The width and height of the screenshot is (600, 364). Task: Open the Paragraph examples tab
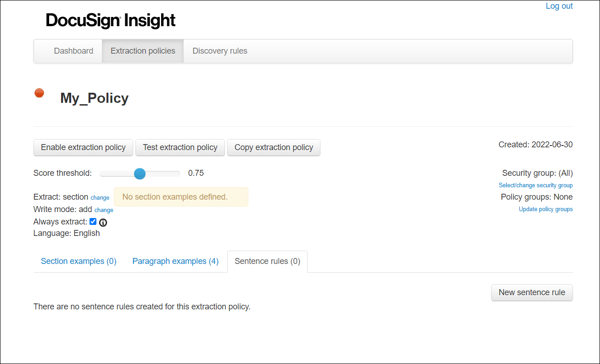pyautogui.click(x=175, y=261)
